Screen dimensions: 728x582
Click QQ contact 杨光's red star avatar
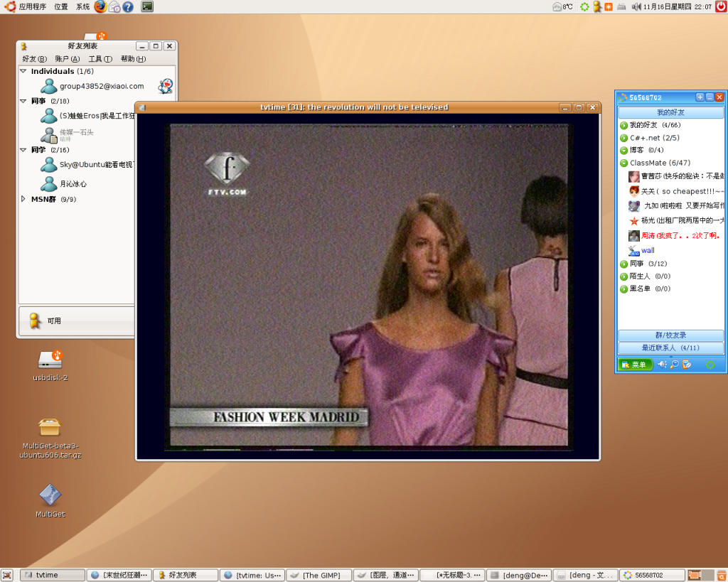[x=634, y=221]
